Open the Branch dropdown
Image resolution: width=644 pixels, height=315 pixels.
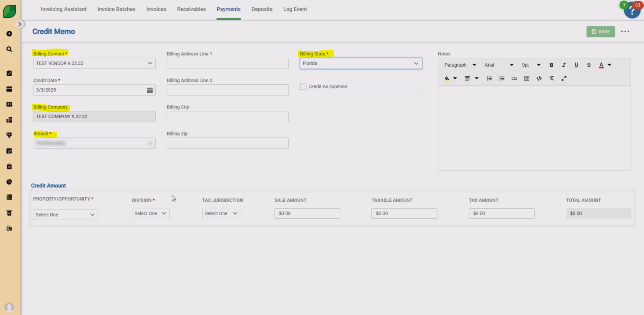pyautogui.click(x=94, y=143)
